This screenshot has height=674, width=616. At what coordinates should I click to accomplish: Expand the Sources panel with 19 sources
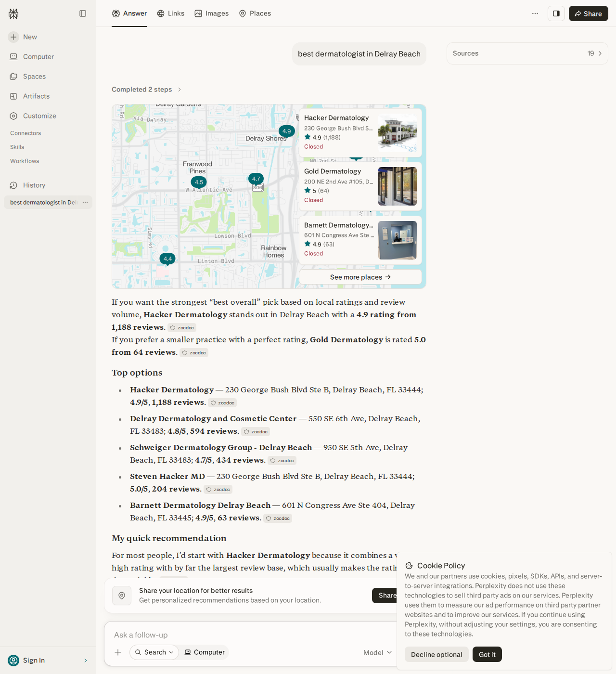527,53
